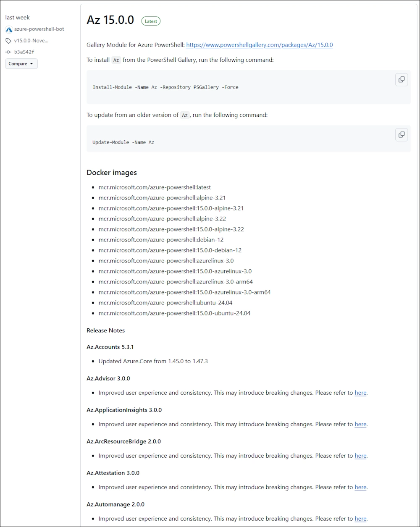Click the Update-Module command code block
This screenshot has width=420, height=527.
click(123, 142)
